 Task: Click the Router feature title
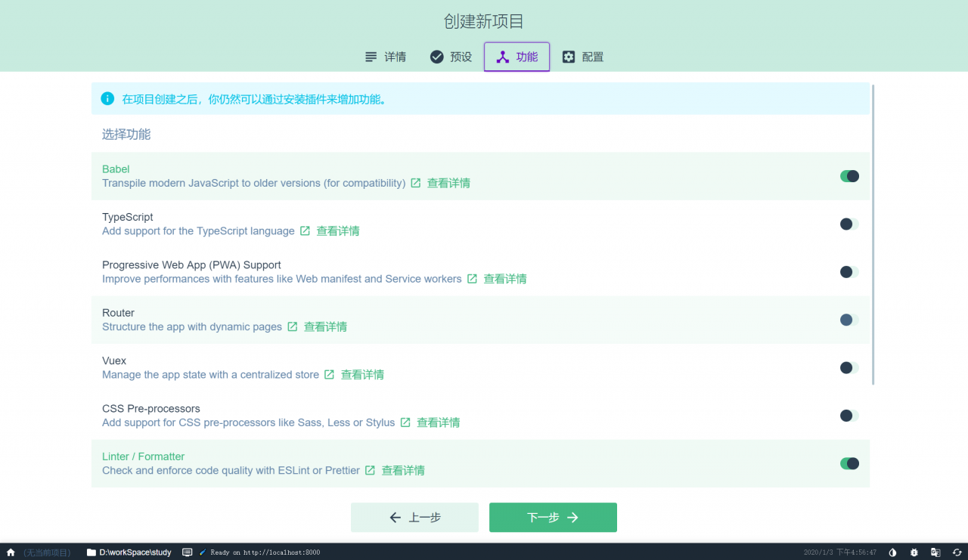click(118, 313)
